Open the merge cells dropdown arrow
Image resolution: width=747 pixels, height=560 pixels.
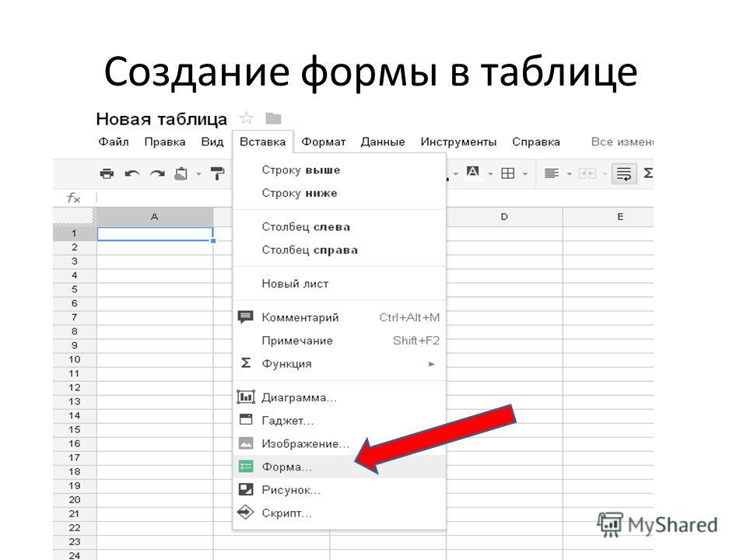click(x=605, y=174)
